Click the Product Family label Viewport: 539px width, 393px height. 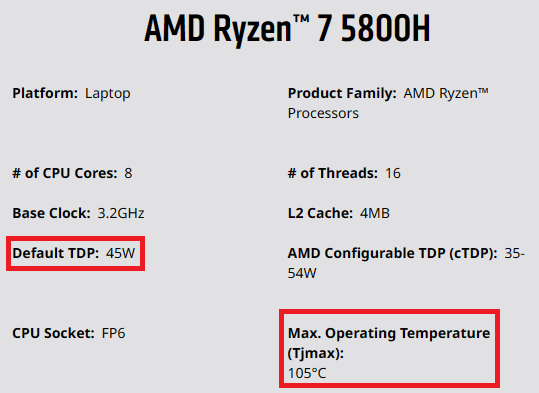342,93
